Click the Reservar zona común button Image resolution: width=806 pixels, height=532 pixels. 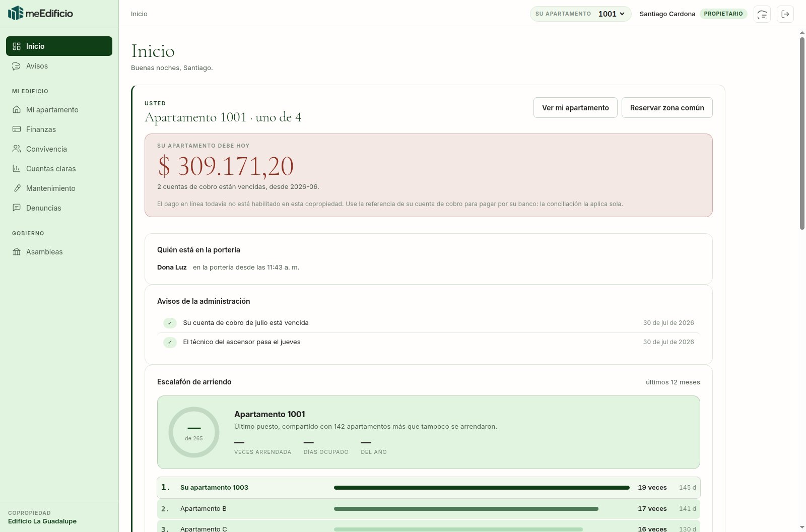point(667,108)
